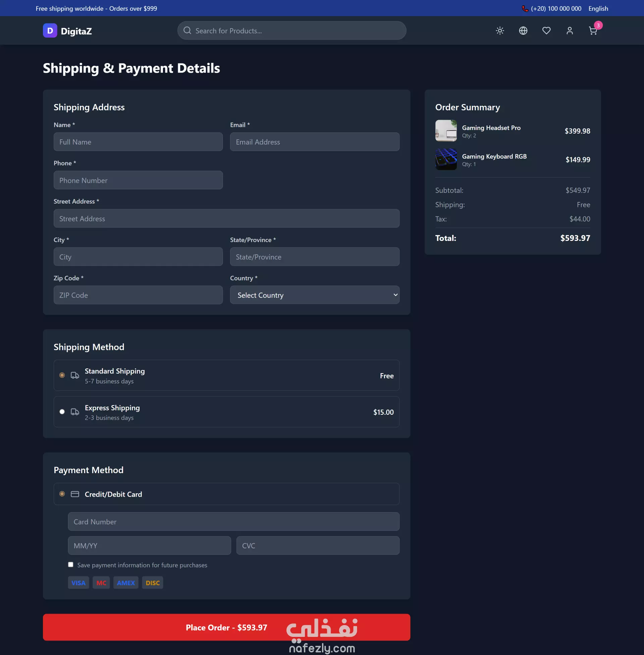This screenshot has height=655, width=644.
Task: Open the wishlist heart icon
Action: click(546, 31)
